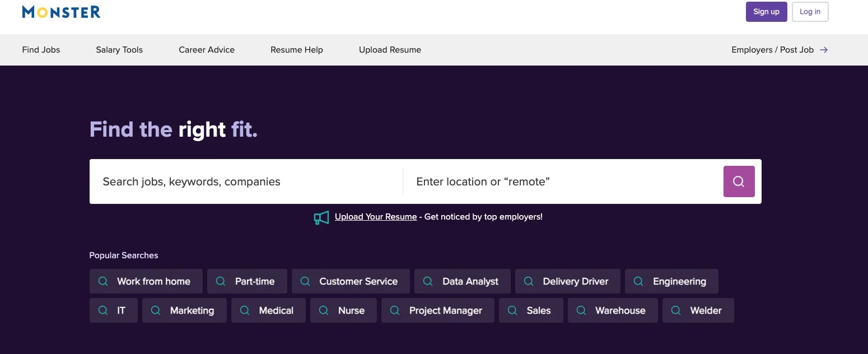Click the search icon inside the Nurse chip
The width and height of the screenshot is (868, 354).
click(323, 310)
